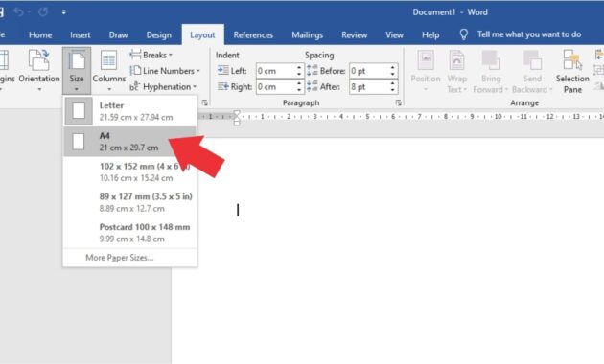Click Tell me what you want to do
The image size is (604, 364).
(529, 34)
